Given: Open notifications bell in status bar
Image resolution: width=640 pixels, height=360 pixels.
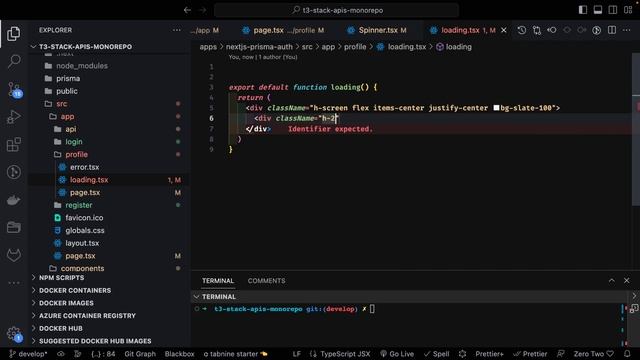Looking at the screenshot, I should pos(627,354).
